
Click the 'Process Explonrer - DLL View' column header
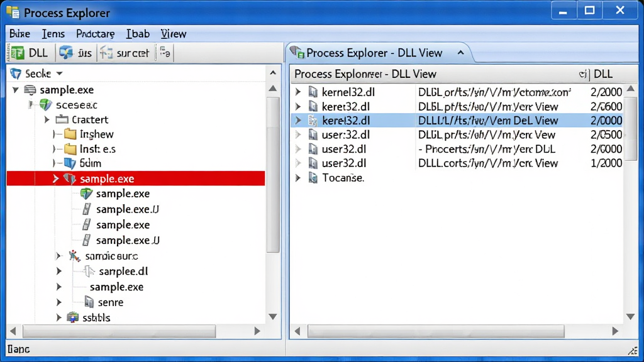365,74
